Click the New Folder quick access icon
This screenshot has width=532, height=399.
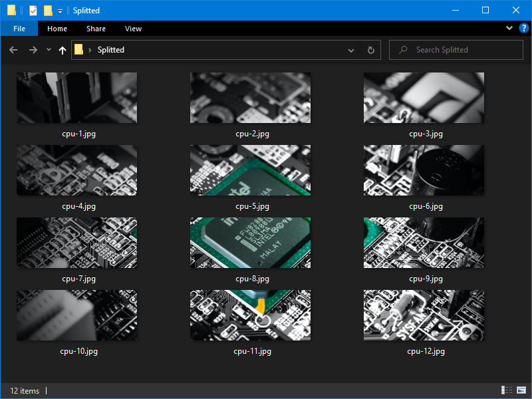[47, 10]
